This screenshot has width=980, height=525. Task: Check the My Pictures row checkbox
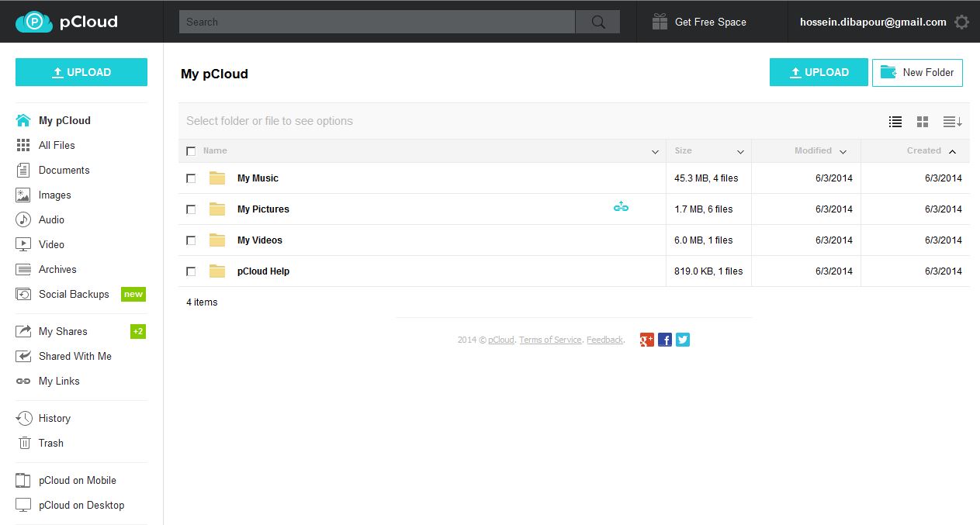pyautogui.click(x=191, y=209)
